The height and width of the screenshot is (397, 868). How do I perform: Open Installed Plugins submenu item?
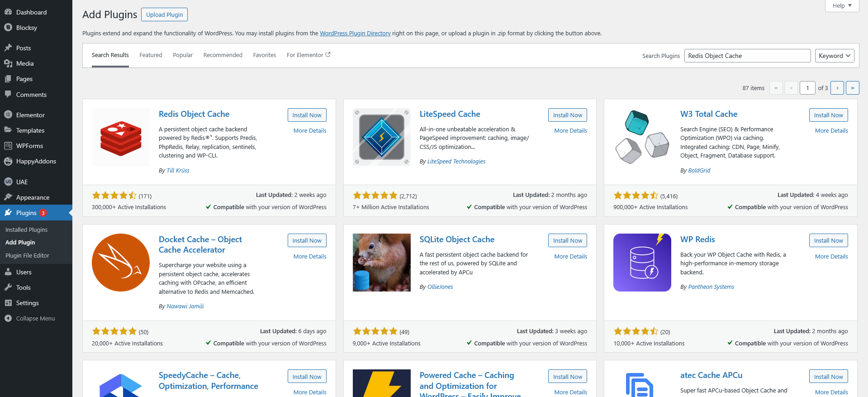[26, 230]
